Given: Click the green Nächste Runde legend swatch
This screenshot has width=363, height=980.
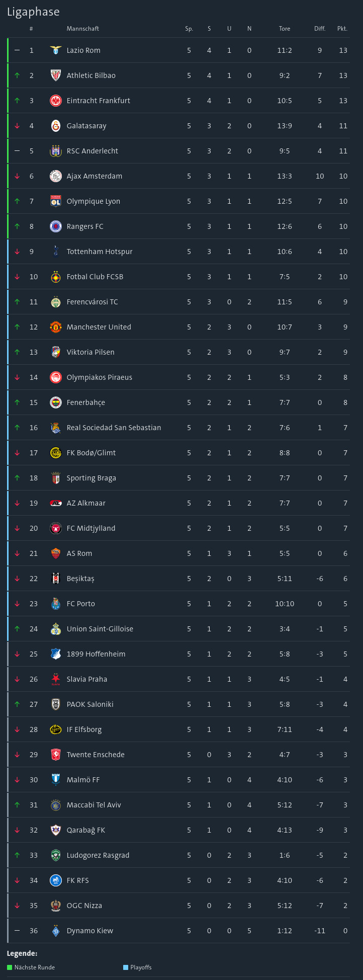Looking at the screenshot, I should point(10,967).
